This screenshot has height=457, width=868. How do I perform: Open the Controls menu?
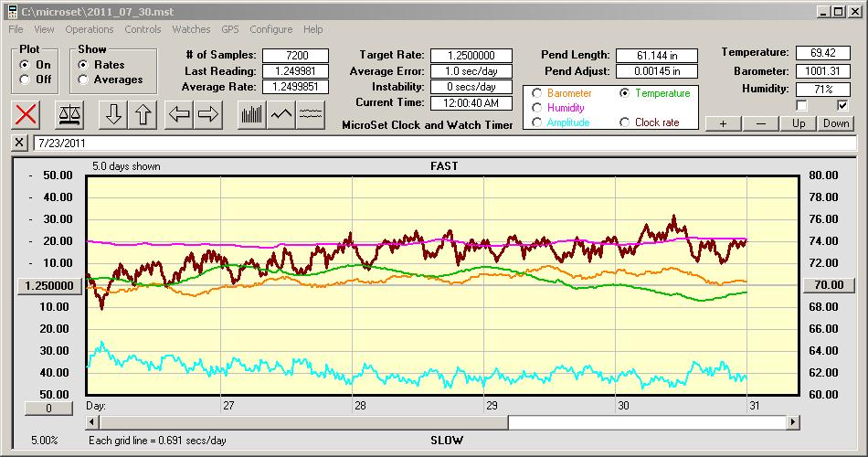coord(143,29)
